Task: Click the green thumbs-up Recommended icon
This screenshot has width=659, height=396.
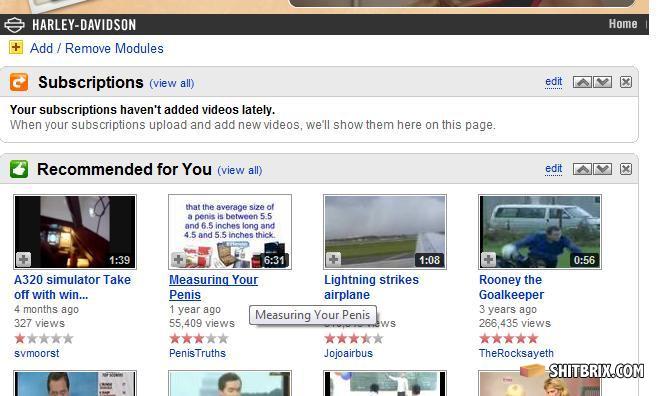Action: [19, 169]
